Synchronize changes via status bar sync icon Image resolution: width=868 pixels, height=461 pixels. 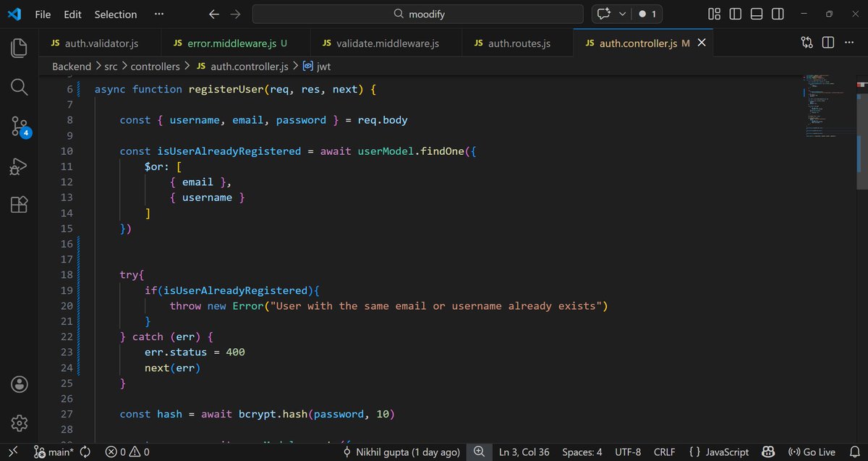coord(85,452)
